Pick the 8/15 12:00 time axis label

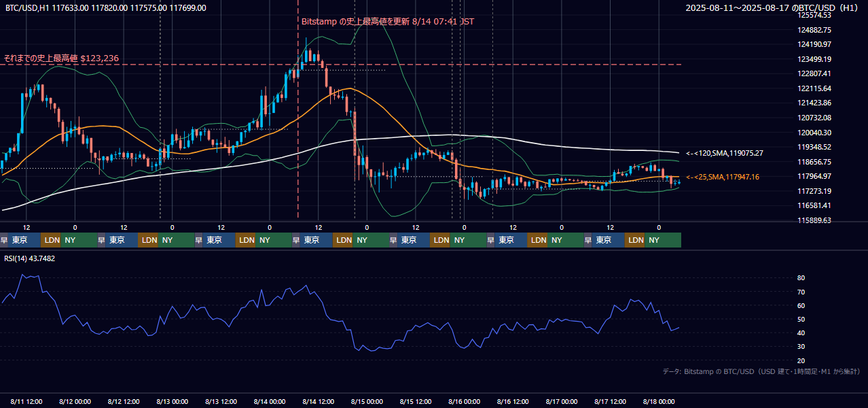pos(416,401)
